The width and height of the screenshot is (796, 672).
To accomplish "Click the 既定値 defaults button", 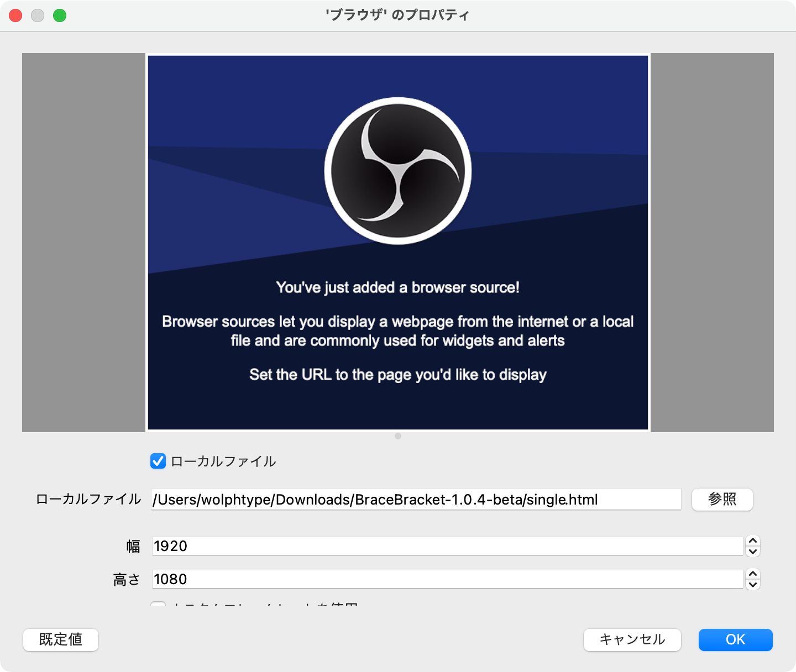I will click(61, 639).
